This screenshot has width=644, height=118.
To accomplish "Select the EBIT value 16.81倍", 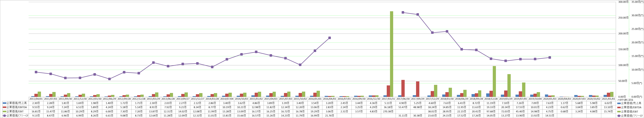I will (x=36, y=111).
